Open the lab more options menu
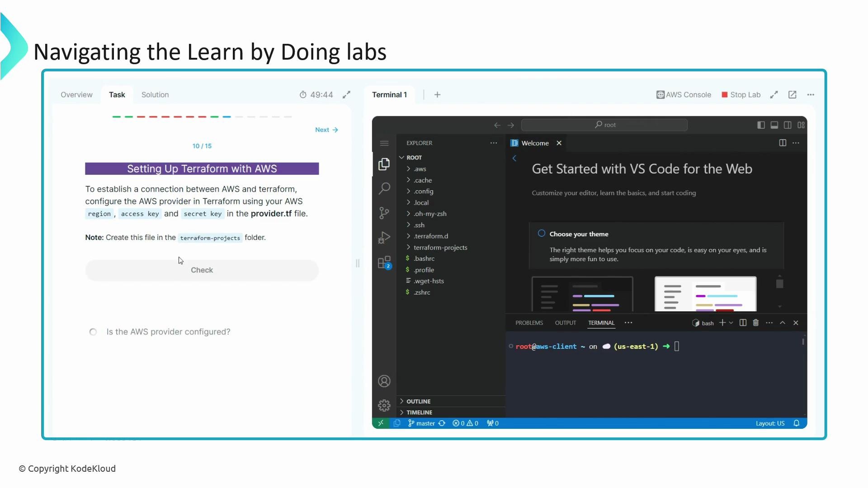Image resolution: width=868 pixels, height=488 pixels. (x=811, y=94)
